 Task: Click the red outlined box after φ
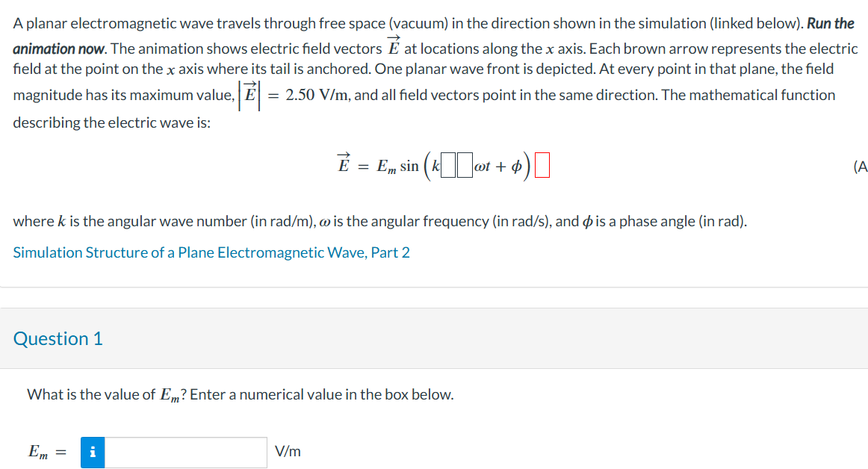(542, 165)
